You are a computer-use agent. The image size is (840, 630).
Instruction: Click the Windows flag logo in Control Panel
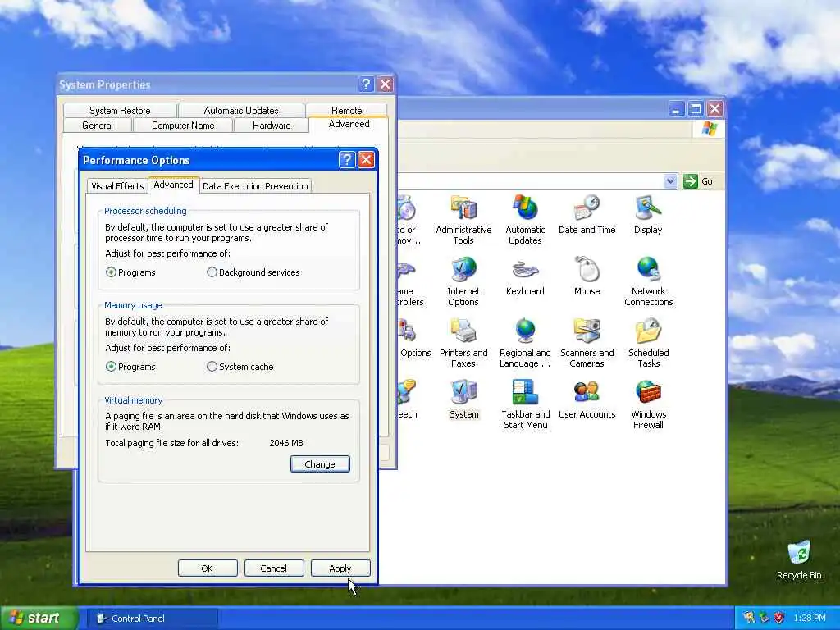[710, 129]
